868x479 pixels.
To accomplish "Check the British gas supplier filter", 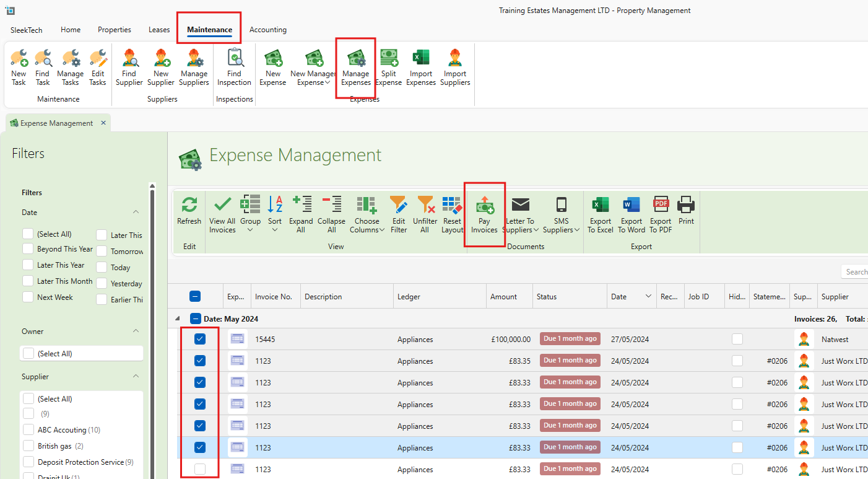I will (28, 446).
